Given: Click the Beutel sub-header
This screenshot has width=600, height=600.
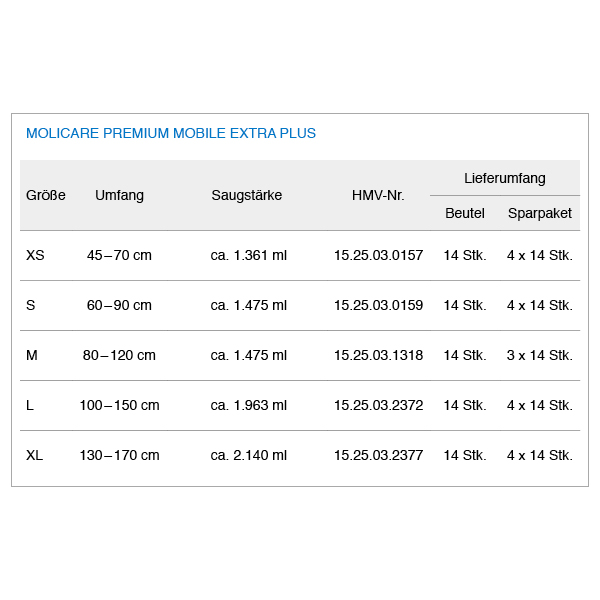Looking at the screenshot, I should click(x=465, y=213).
